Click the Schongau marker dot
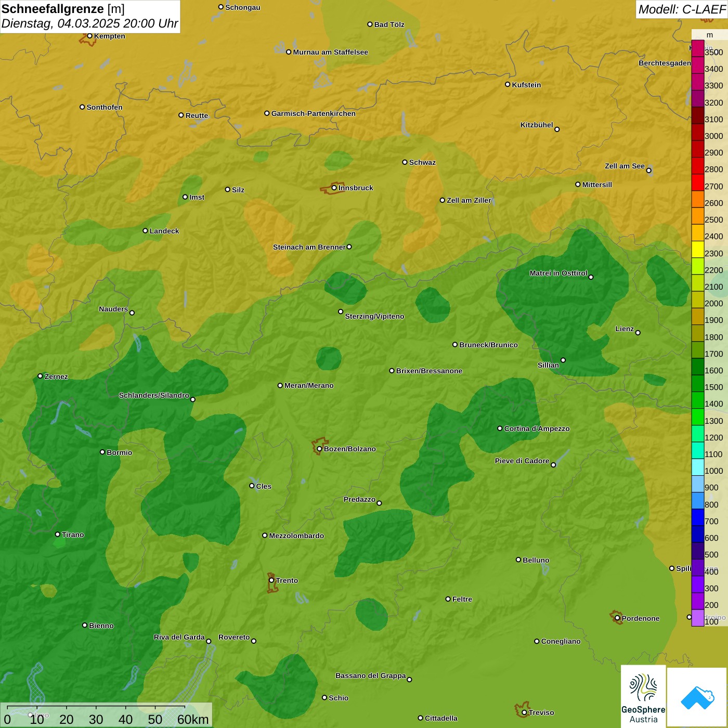This screenshot has height=728, width=728. click(x=220, y=7)
